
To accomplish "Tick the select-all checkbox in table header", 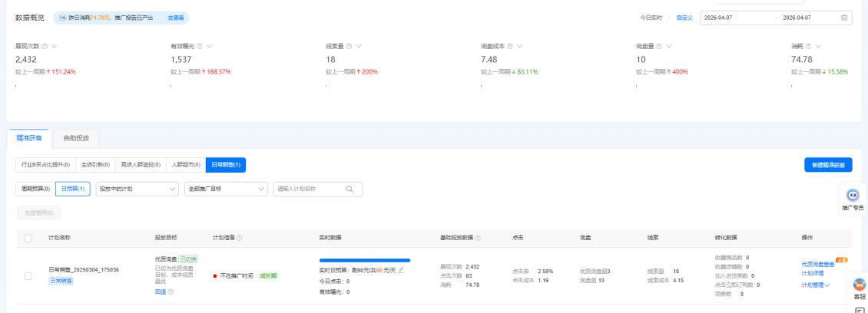I will [x=28, y=238].
